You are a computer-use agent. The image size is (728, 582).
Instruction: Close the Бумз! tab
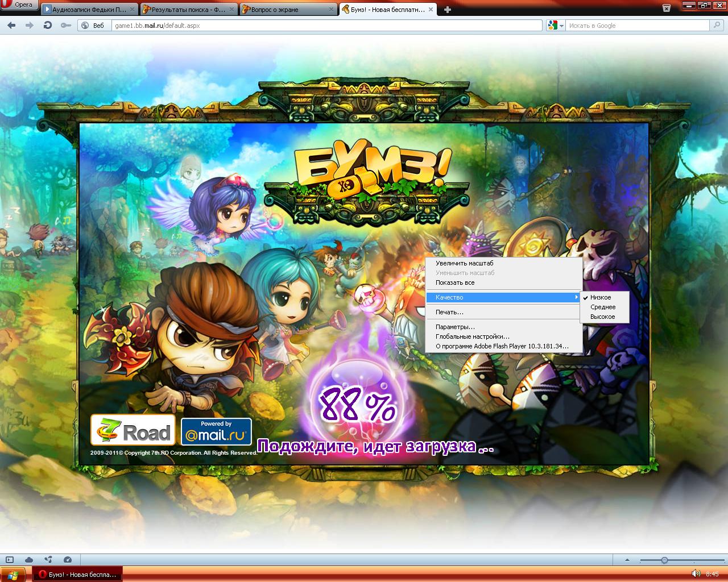(430, 10)
